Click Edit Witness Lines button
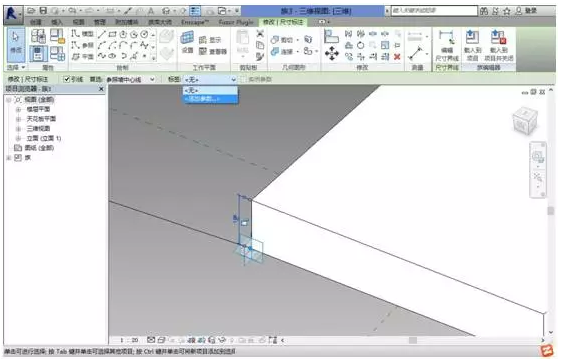 pyautogui.click(x=447, y=46)
